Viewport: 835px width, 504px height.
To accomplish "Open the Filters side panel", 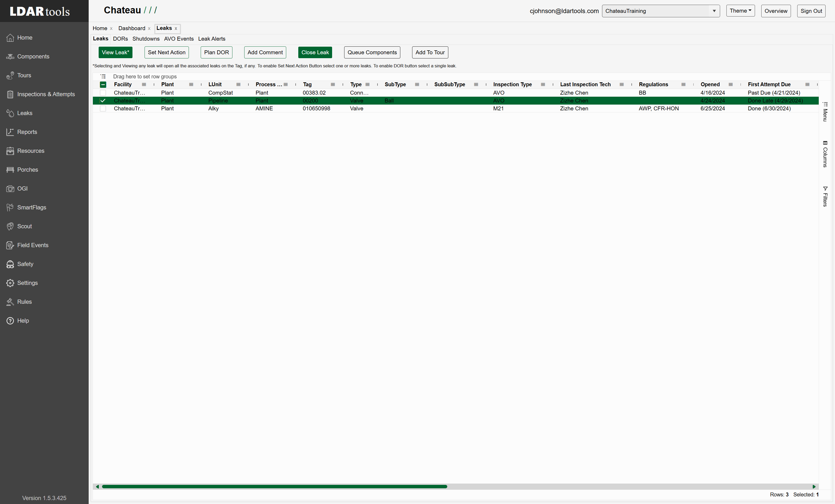I will point(825,196).
